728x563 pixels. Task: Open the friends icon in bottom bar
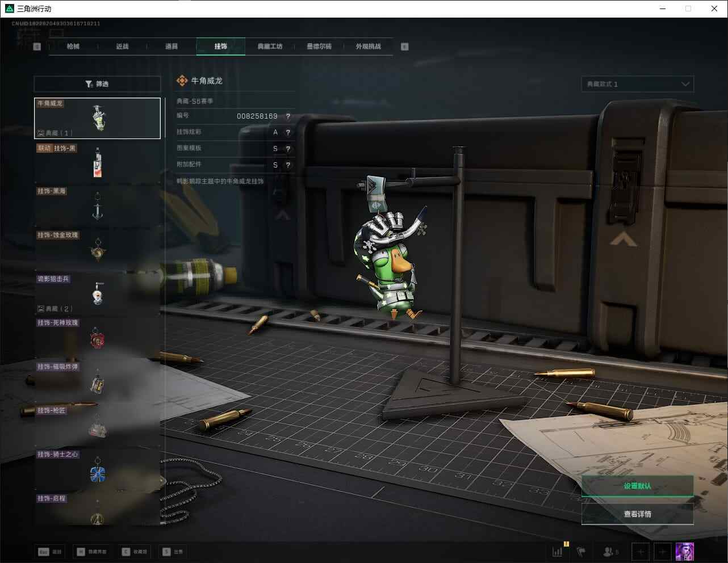point(610,551)
